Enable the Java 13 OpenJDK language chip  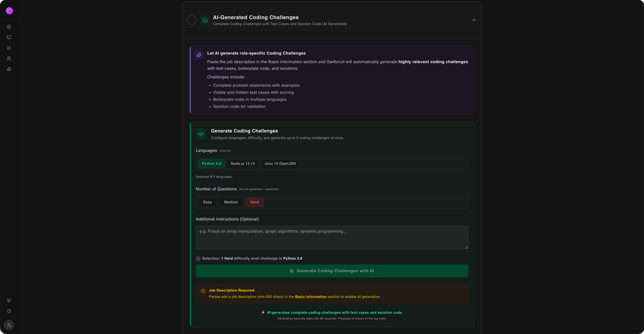(280, 164)
